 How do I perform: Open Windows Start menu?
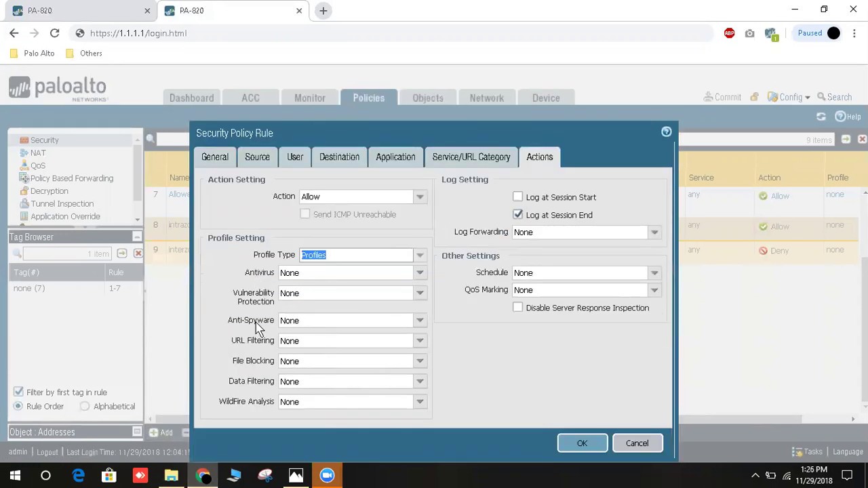(15, 476)
